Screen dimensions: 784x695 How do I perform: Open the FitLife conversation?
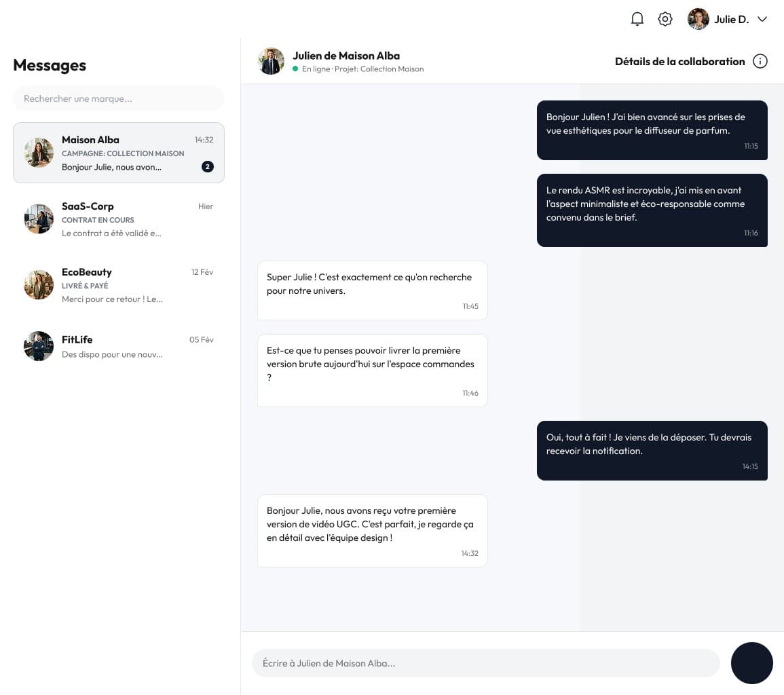pos(119,346)
